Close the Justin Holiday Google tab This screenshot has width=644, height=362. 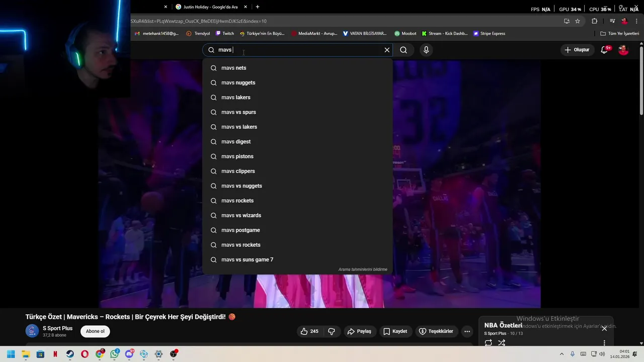click(246, 7)
